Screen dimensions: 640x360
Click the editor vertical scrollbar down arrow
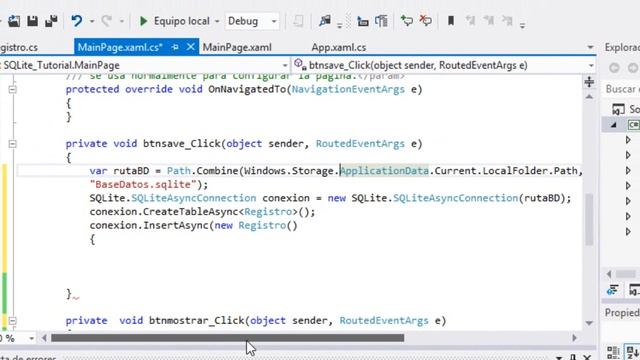[589, 323]
